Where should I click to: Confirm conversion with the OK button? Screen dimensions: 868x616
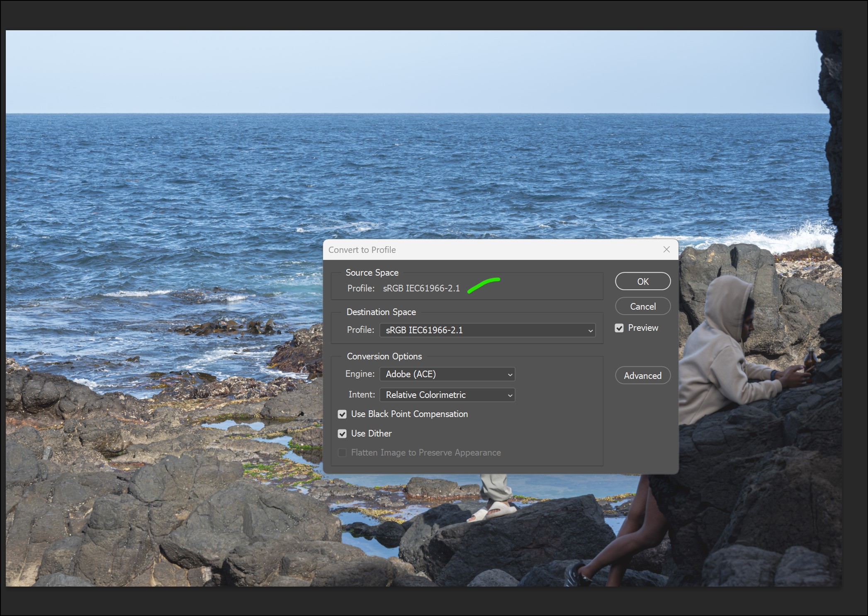[642, 281]
